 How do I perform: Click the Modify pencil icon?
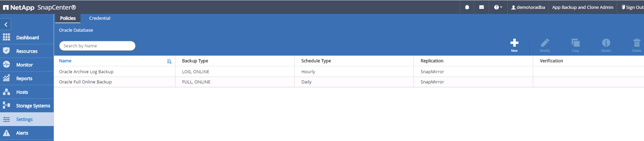point(545,43)
